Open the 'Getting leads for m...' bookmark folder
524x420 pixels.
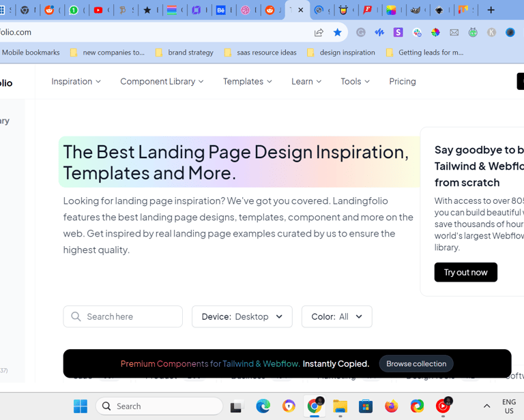click(424, 52)
